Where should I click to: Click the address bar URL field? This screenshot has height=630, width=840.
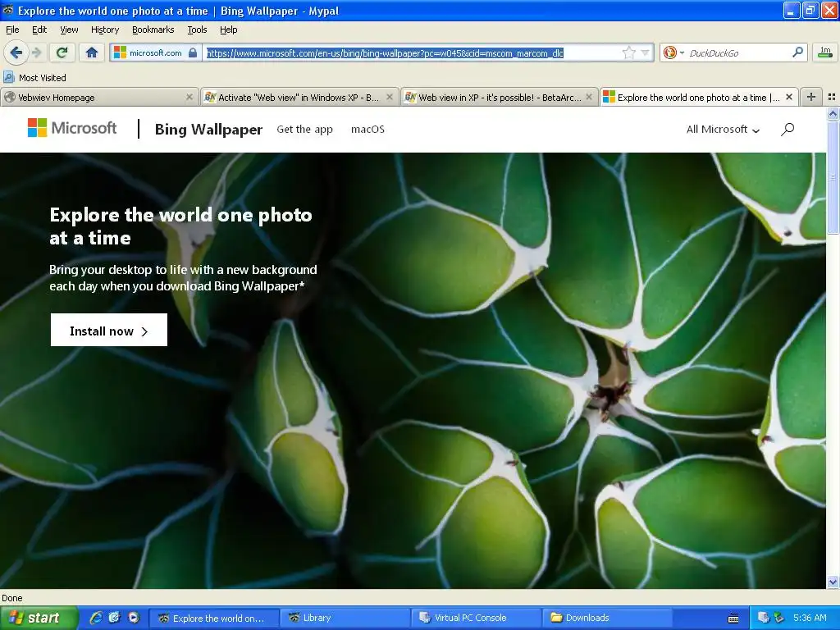click(x=411, y=52)
